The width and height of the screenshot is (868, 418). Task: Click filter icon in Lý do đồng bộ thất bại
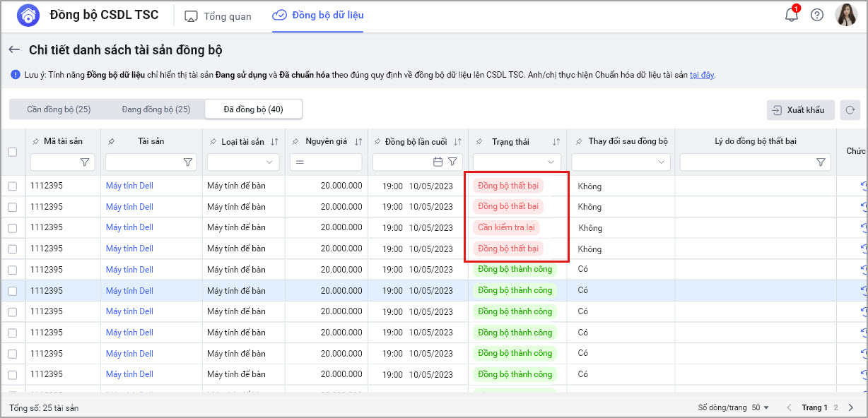[821, 162]
